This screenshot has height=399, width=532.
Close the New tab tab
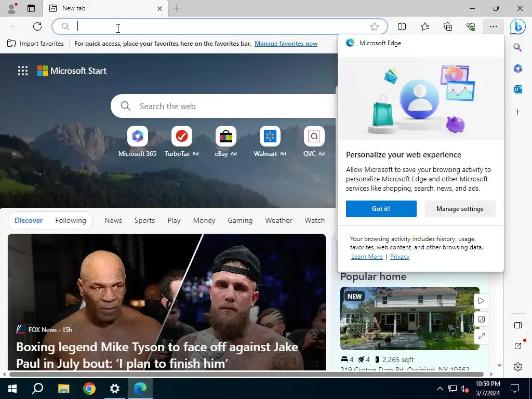[x=160, y=8]
